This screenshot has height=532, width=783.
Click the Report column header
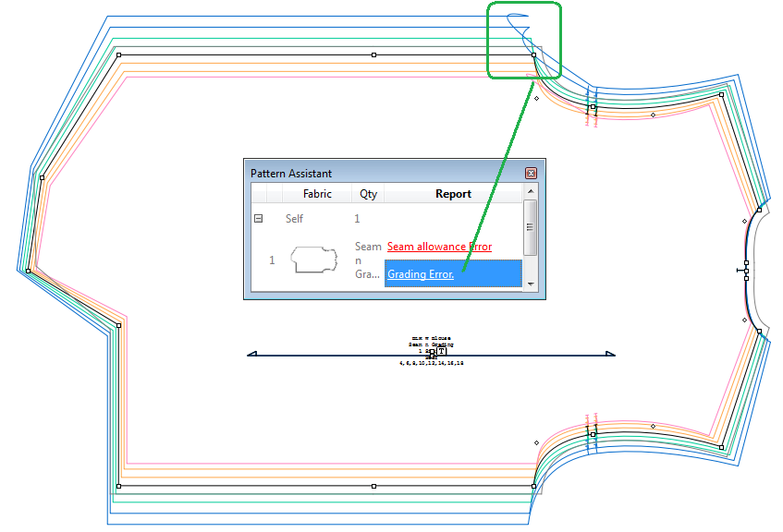pos(453,194)
